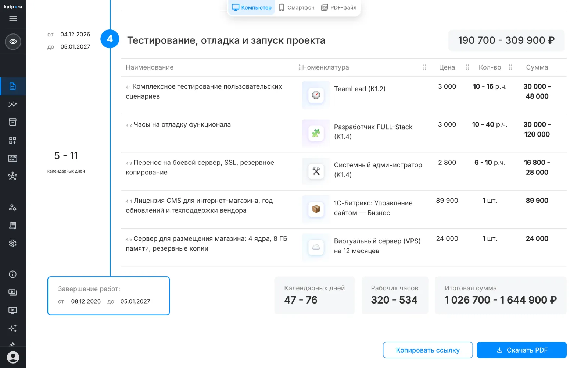588x368 pixels.
Task: Click drag handle left of Номенклатура header
Action: 300,67
